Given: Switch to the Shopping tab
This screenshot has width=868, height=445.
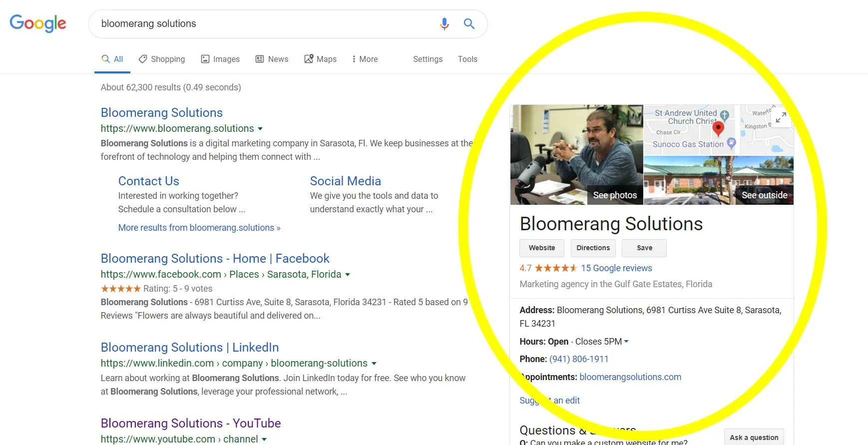Looking at the screenshot, I should click(162, 59).
